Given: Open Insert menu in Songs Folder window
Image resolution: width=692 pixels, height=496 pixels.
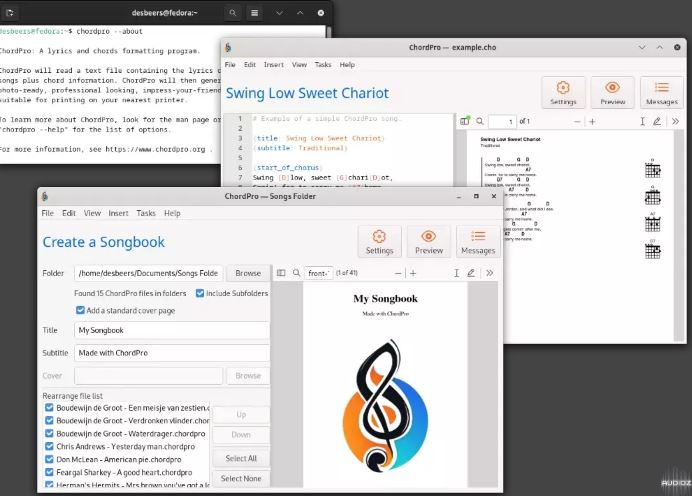Looking at the screenshot, I should tap(118, 213).
